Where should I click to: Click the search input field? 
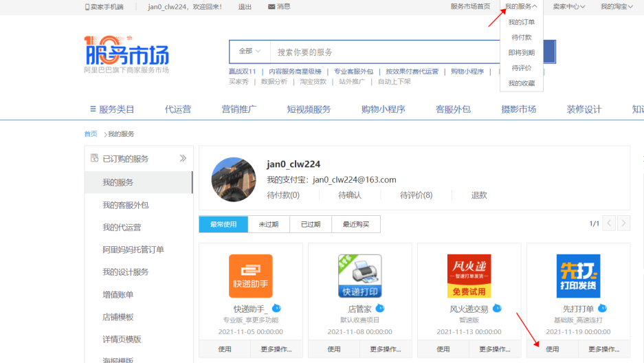(x=385, y=52)
